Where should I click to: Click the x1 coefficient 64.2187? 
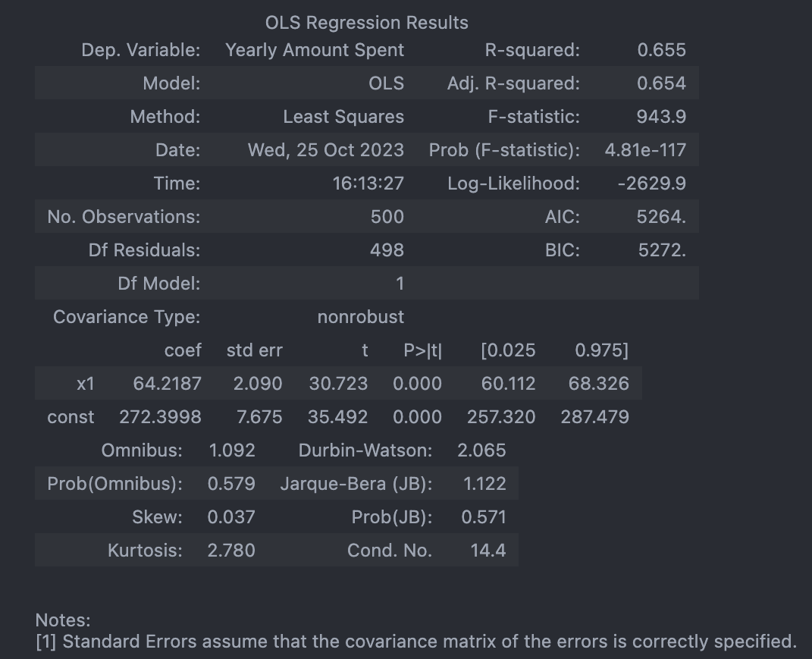tap(167, 384)
